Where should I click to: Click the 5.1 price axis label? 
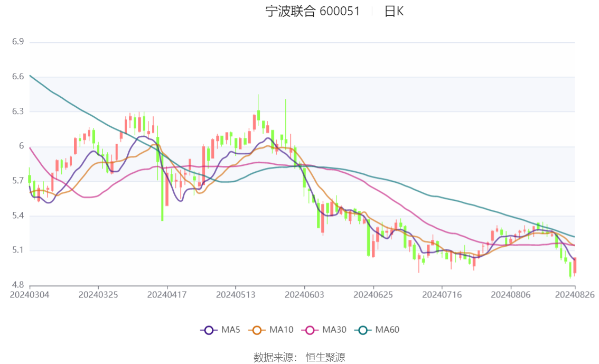click(18, 250)
